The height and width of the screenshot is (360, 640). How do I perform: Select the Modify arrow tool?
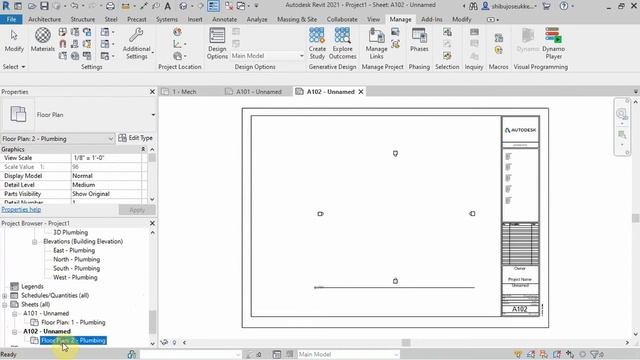coord(14,40)
